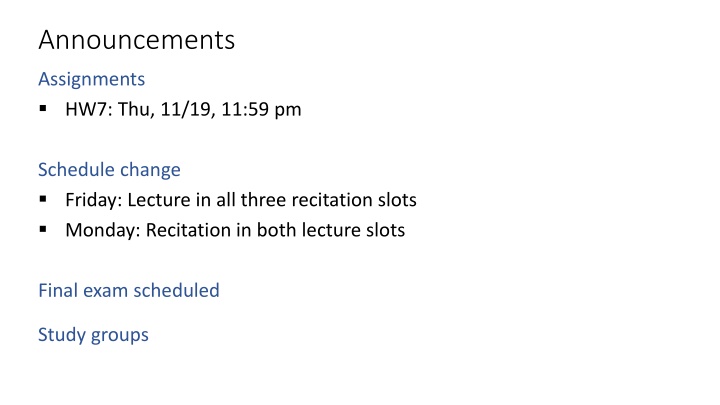Click the "Schedule change" heading
The height and width of the screenshot is (405, 720).
109,169
